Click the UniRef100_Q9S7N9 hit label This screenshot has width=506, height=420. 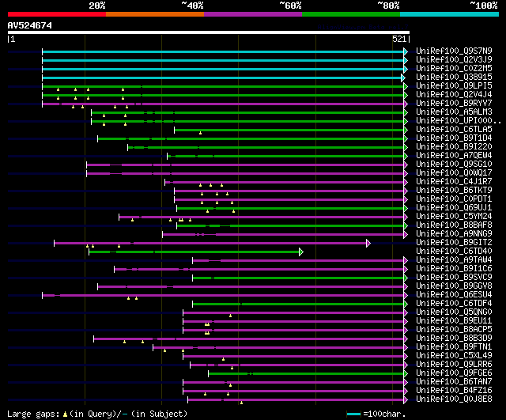point(454,51)
